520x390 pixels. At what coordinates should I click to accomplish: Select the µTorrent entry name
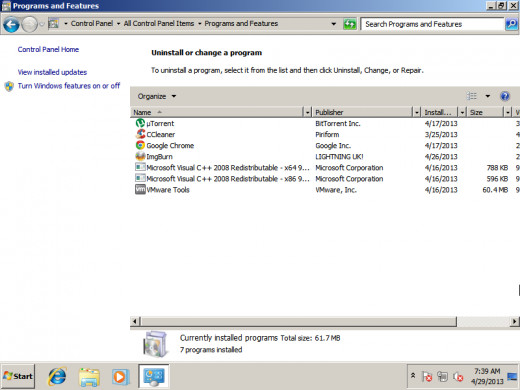160,123
